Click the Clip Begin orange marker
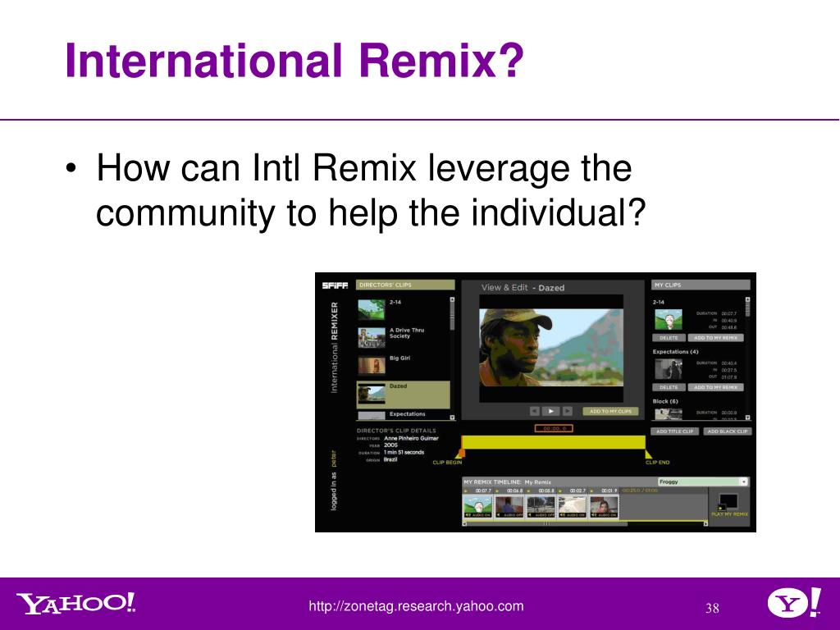Screen dimensions: 840x630 coord(460,453)
